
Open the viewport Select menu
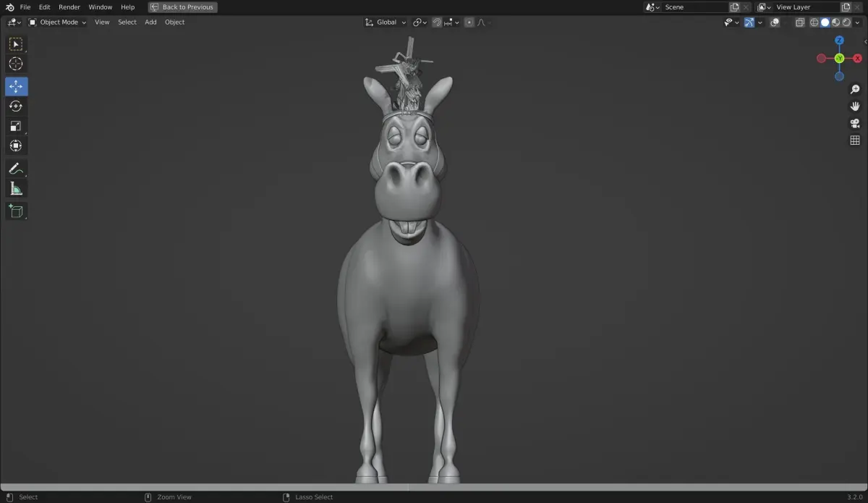point(127,22)
